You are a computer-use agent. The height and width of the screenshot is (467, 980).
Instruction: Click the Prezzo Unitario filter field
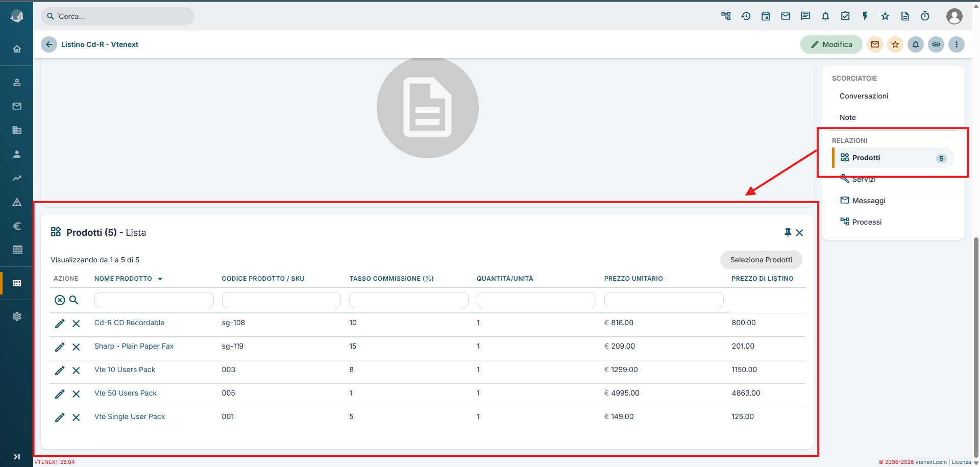(664, 300)
